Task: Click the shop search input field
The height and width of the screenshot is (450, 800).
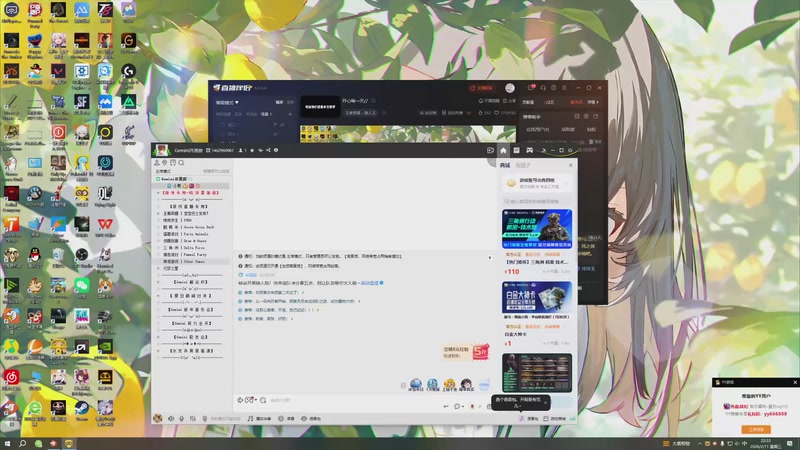Action: (537, 201)
